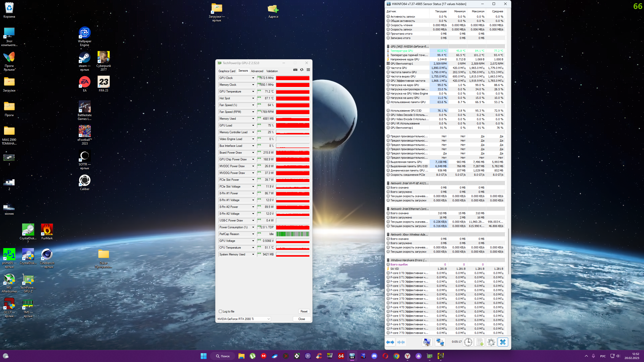The height and width of the screenshot is (362, 644).
Task: Click GPU-Z refresh arrows icon
Action: 302,70
